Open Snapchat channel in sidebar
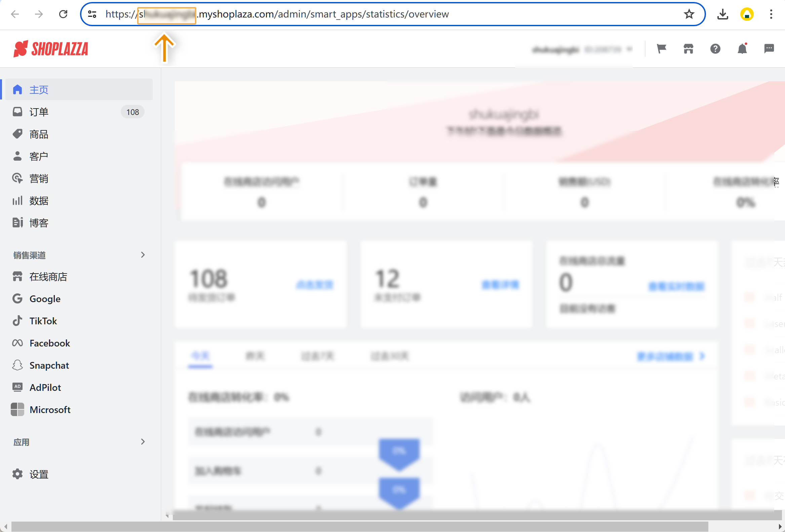This screenshot has width=785, height=532. point(49,365)
